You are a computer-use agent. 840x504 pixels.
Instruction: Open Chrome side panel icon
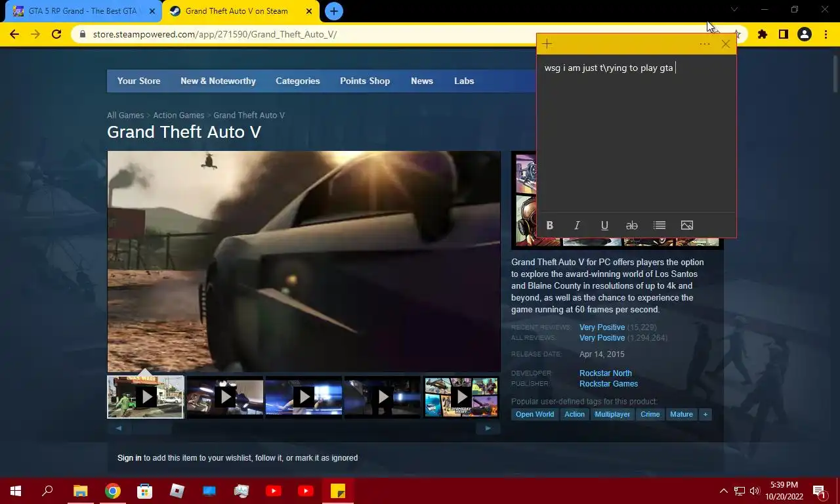(783, 34)
